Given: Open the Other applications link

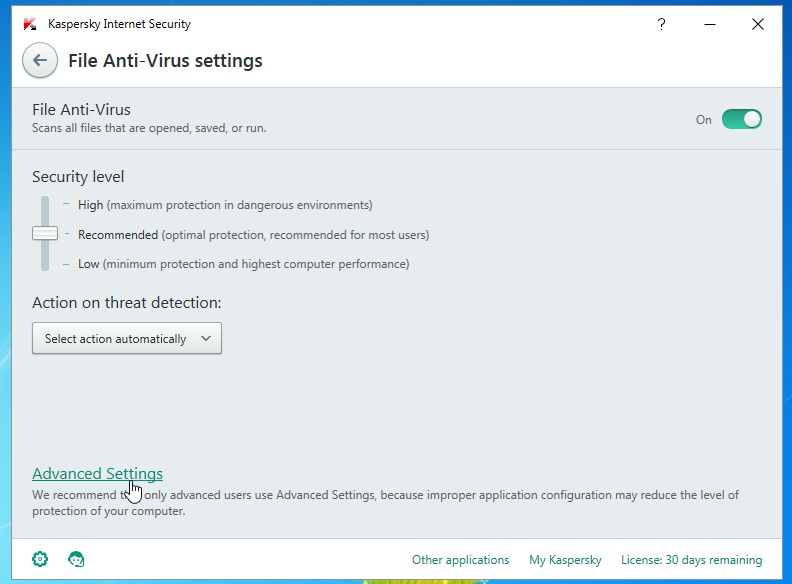Looking at the screenshot, I should click(x=460, y=560).
